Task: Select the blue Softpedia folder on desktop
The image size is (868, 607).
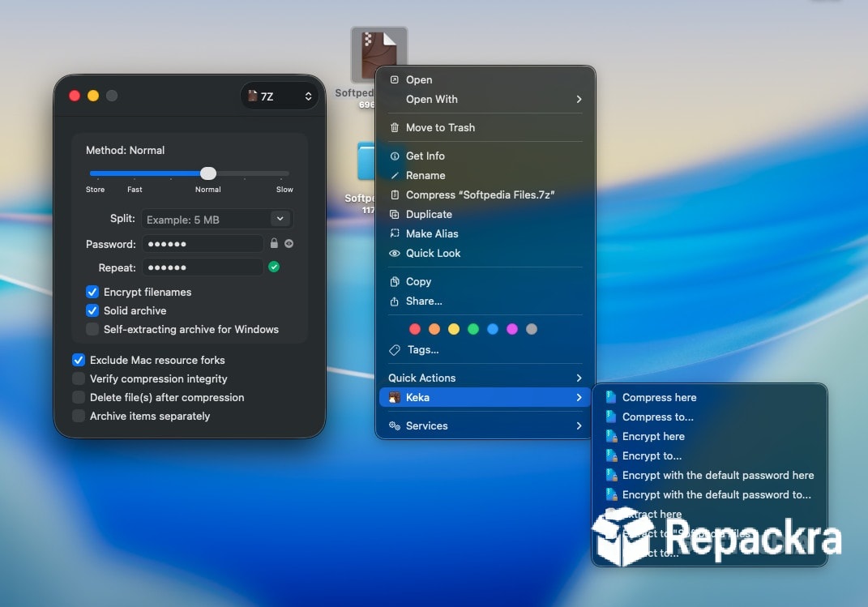Action: coord(366,161)
